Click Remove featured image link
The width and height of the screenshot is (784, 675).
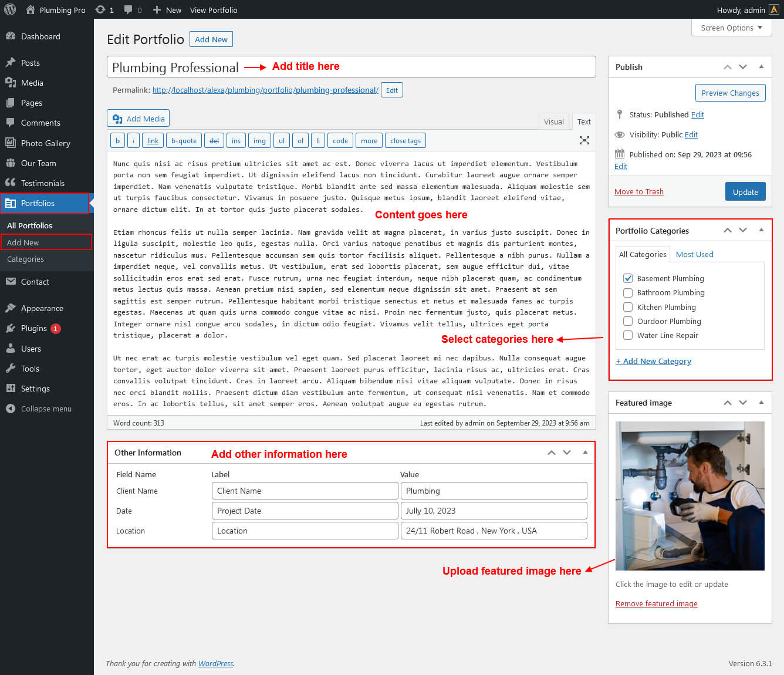tap(656, 603)
